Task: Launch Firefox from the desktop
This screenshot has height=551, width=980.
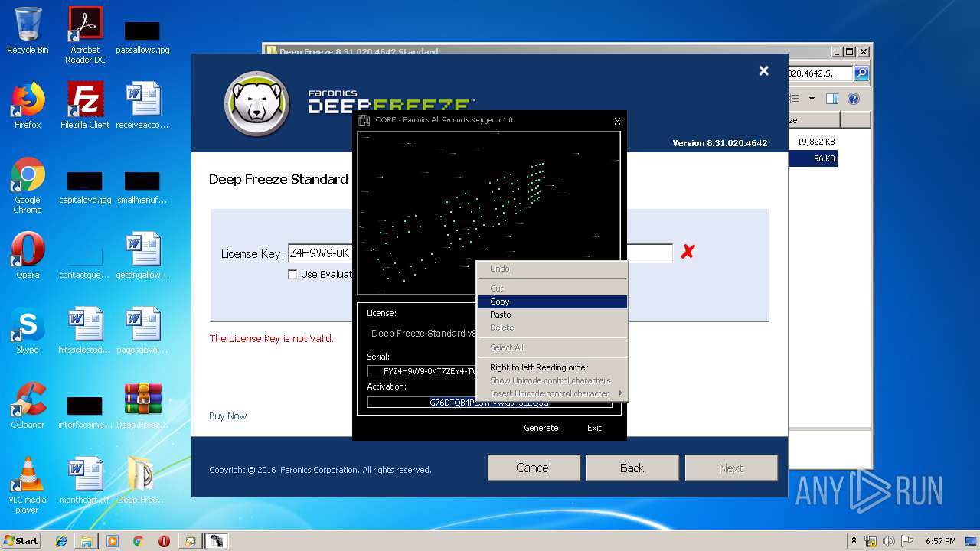Action: [x=28, y=106]
